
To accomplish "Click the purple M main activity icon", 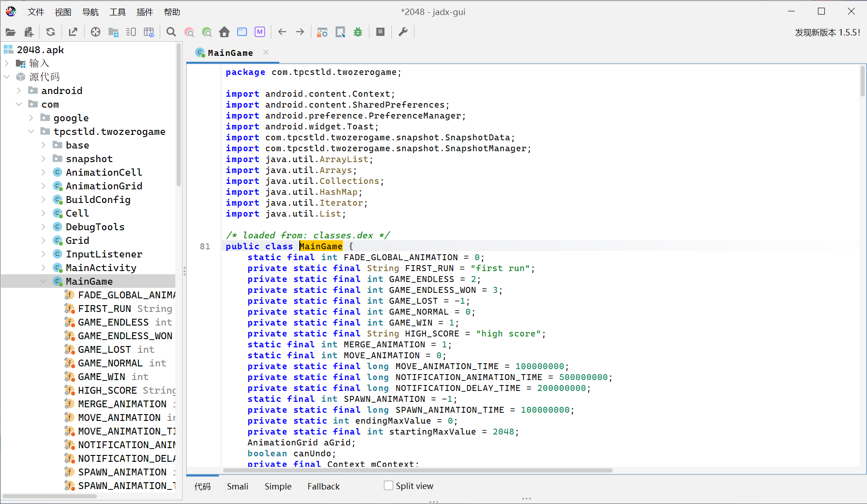I will (260, 32).
